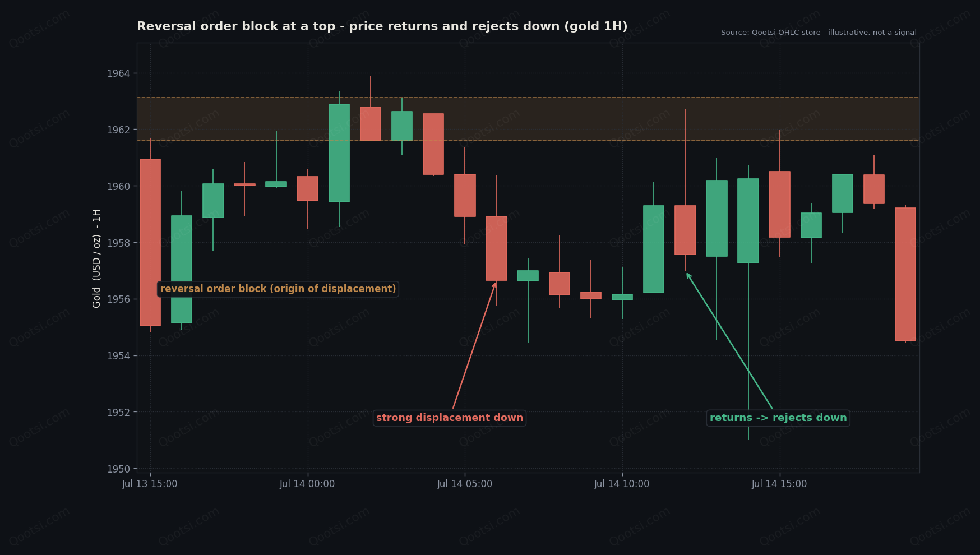
Task: Click the 'strong displacement down' annotation label
Action: (450, 418)
